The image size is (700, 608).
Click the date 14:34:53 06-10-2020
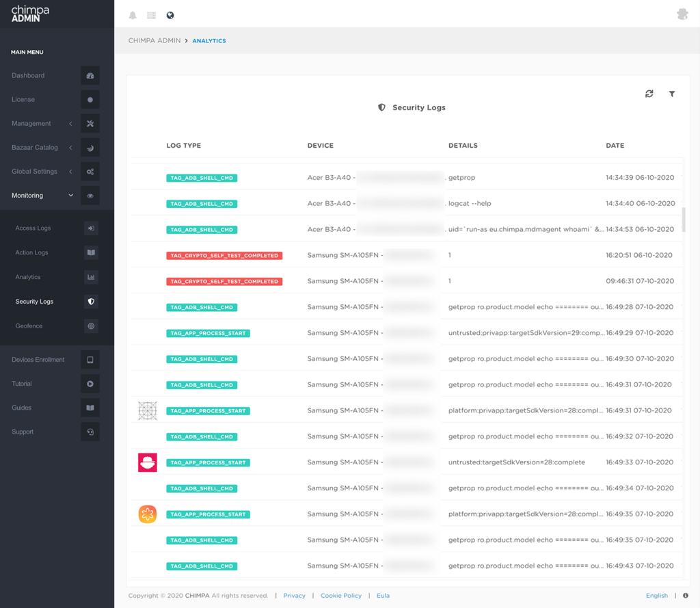pos(640,229)
